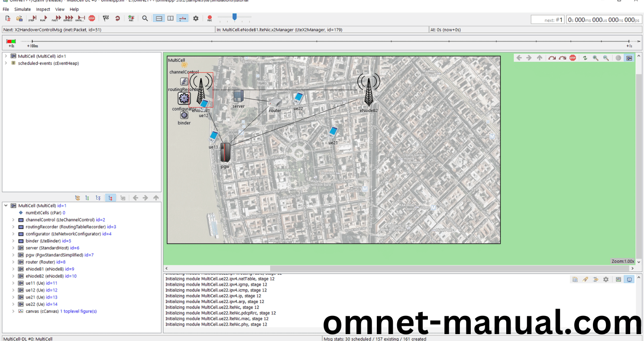Open simulation preferences gear icon
Image resolution: width=644 pixels, height=341 pixels.
(x=196, y=18)
